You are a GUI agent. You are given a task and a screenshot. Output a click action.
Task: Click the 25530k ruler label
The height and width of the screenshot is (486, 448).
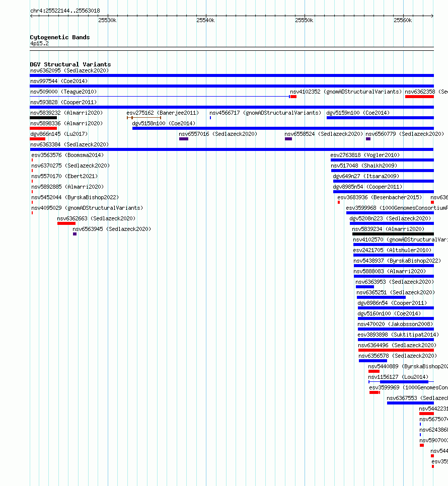point(107,21)
